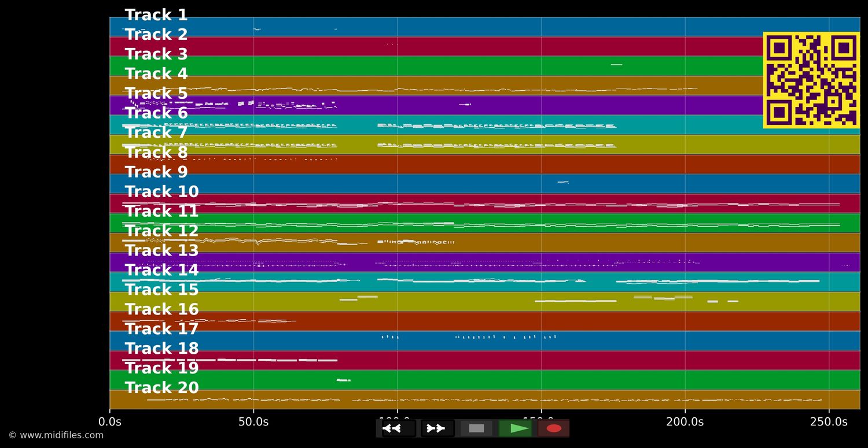Select the Track 10 label
Image resolution: width=868 pixels, height=448 pixels.
pyautogui.click(x=162, y=191)
